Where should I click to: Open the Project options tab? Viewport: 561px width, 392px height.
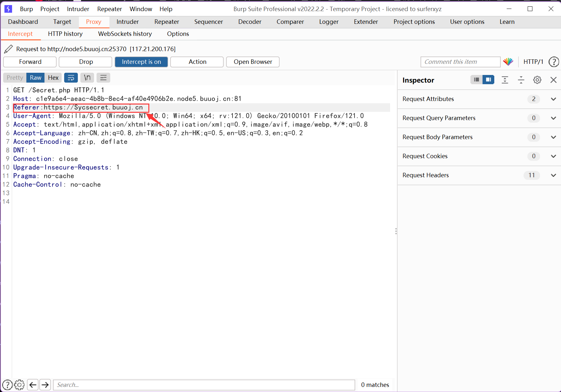coord(414,22)
